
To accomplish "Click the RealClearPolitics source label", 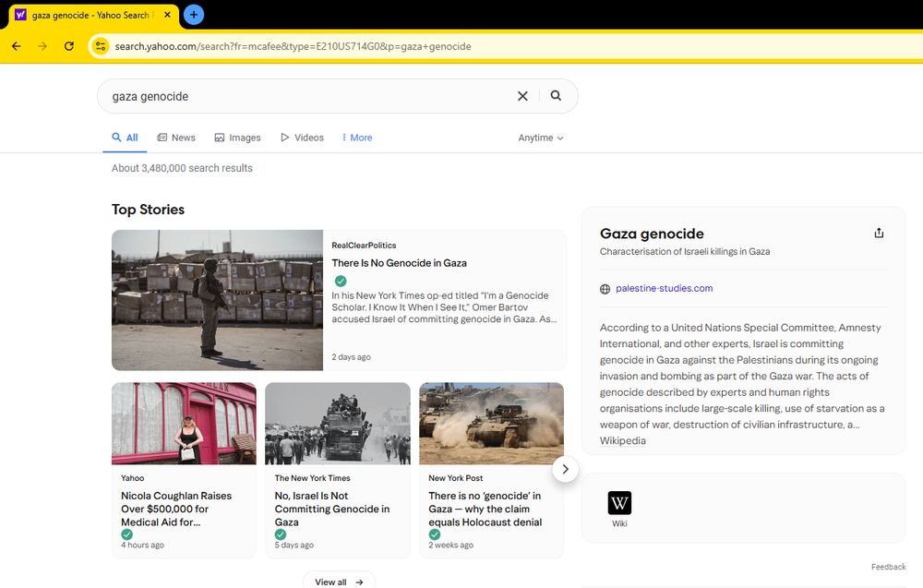I will 364,246.
